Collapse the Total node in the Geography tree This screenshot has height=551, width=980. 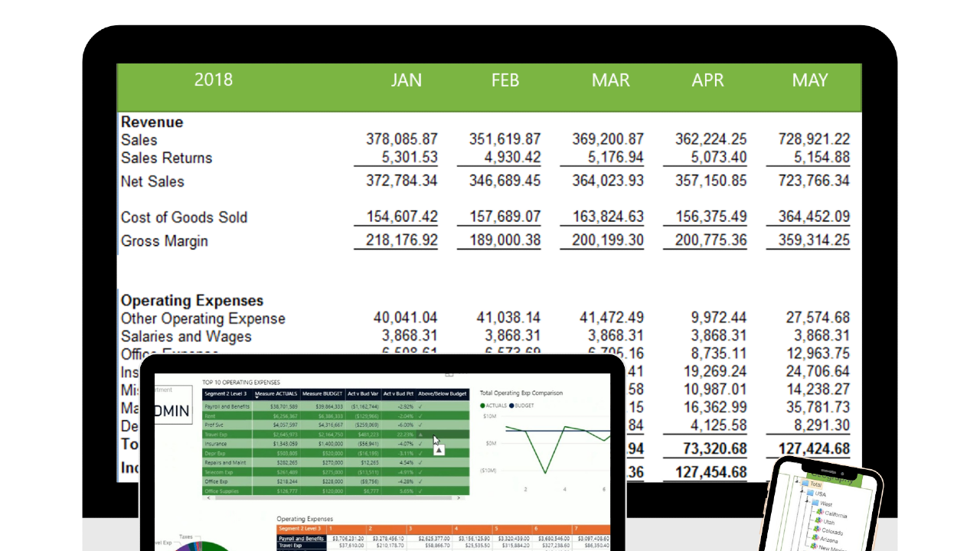tap(796, 481)
